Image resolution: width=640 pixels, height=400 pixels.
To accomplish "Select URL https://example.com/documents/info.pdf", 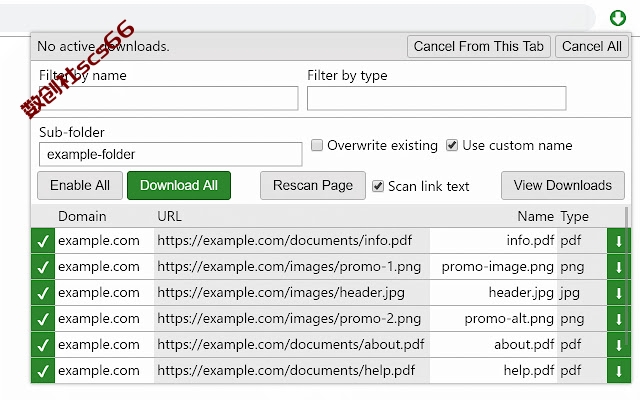I will point(284,241).
